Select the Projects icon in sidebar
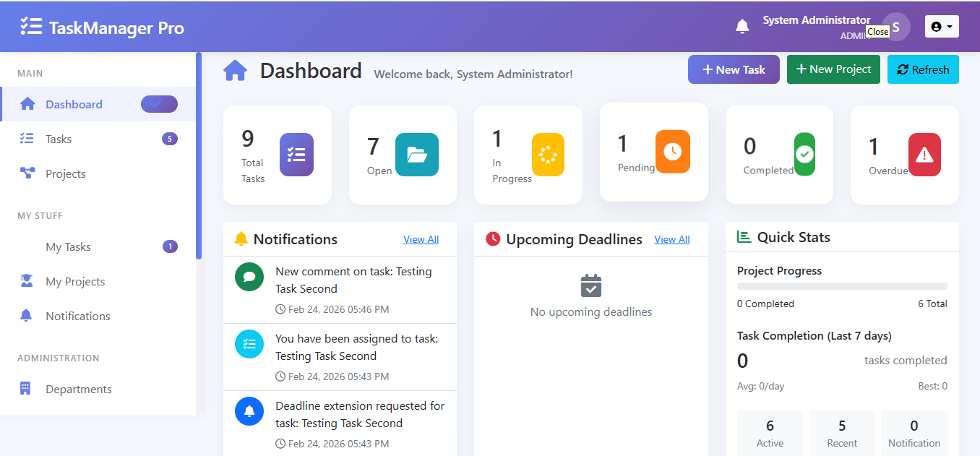980x456 pixels. (x=27, y=173)
